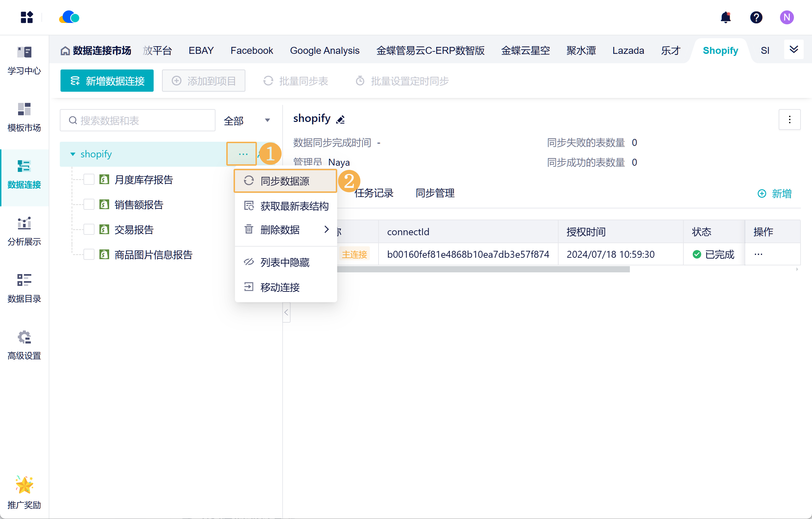Screen dimensions: 812x519
Task: Open the app grid launcher icon
Action: point(26,17)
